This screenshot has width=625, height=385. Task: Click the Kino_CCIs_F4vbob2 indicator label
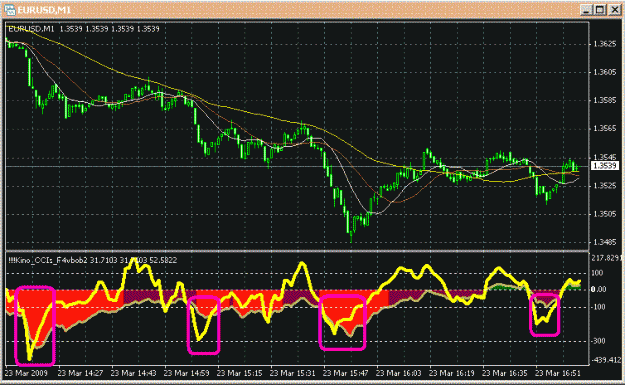point(92,260)
